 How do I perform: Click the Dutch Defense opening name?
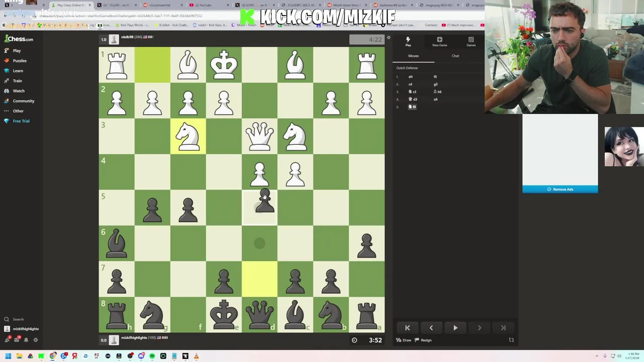(407, 68)
